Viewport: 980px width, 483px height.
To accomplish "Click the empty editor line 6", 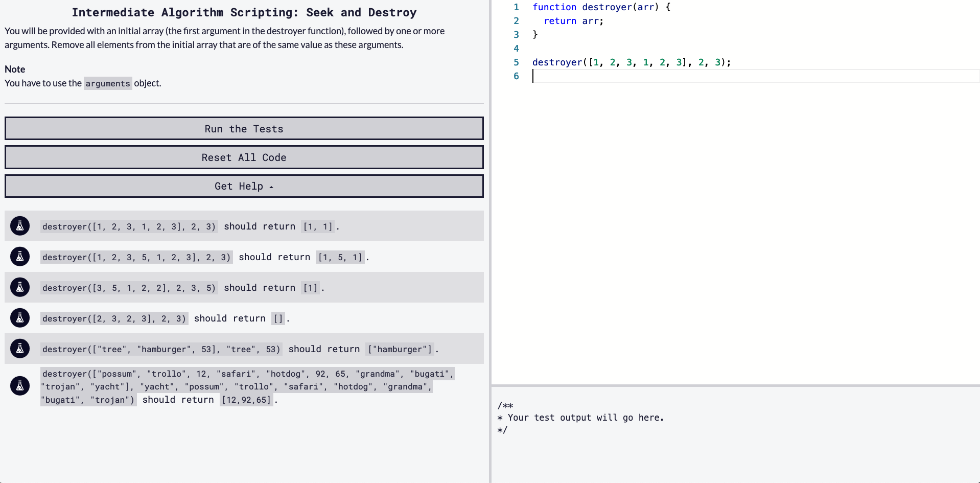I will click(755, 76).
